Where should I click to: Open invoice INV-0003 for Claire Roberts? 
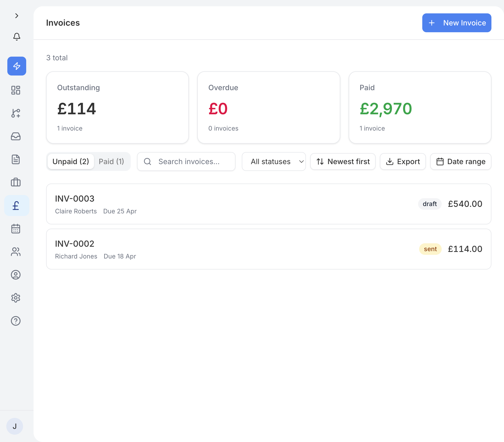click(x=269, y=204)
